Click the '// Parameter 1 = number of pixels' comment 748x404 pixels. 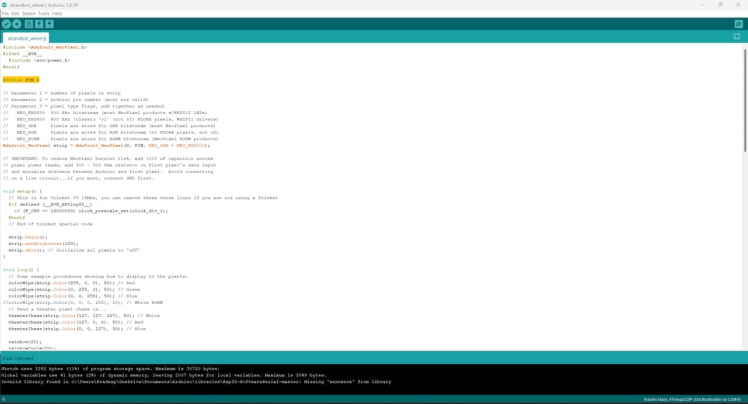(62, 93)
